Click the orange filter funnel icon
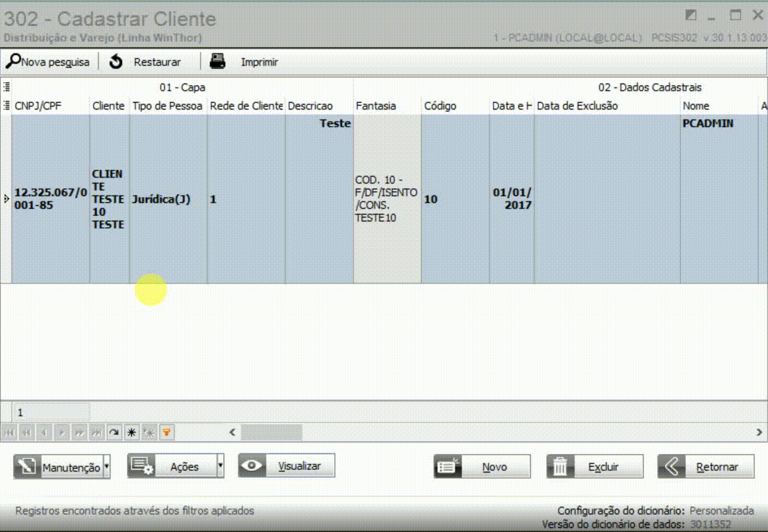Viewport: 768px width, 532px height. [x=167, y=433]
